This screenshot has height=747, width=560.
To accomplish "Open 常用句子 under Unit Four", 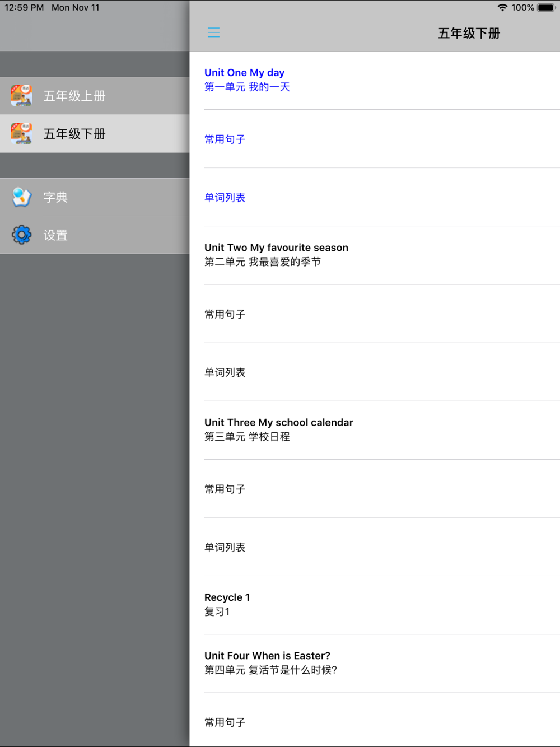I will [x=375, y=720].
